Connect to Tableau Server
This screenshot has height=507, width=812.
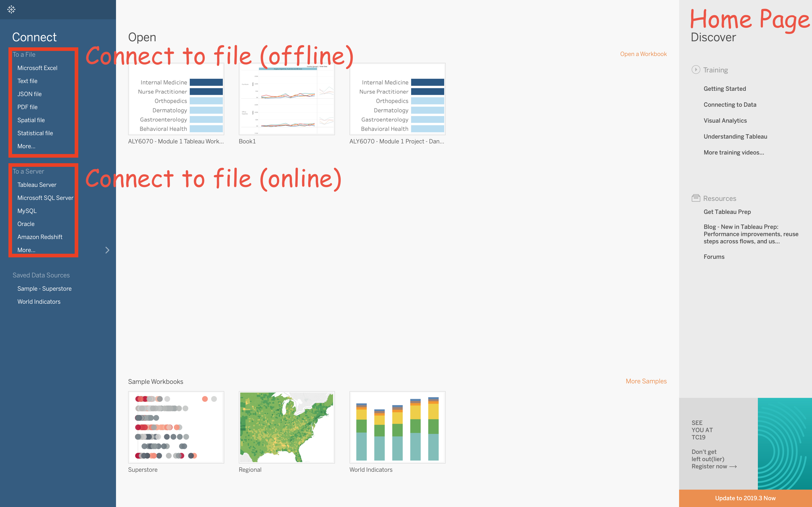tap(37, 185)
